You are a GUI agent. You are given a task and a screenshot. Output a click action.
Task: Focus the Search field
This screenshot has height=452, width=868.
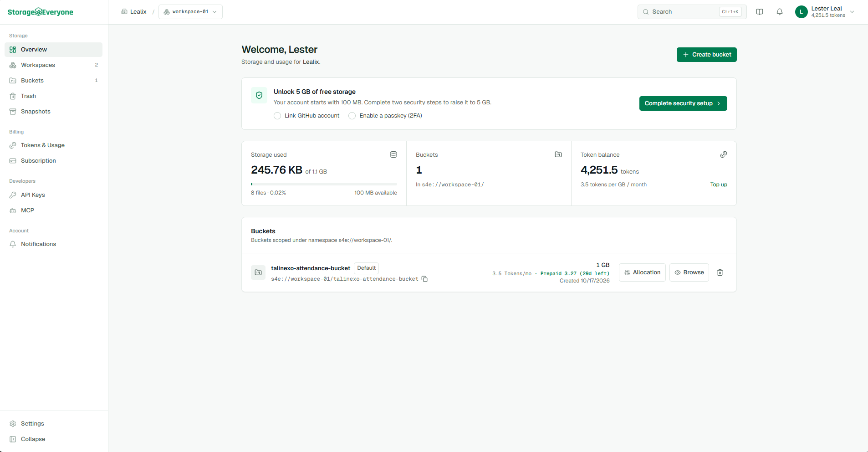[x=692, y=12]
